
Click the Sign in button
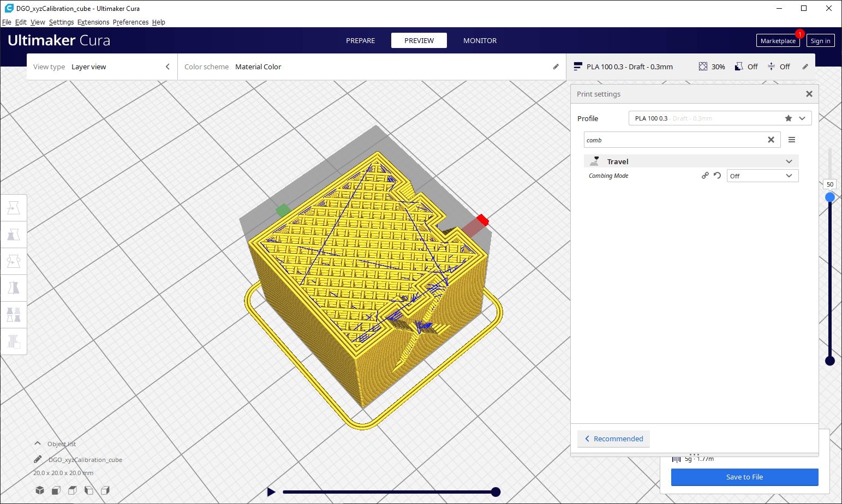tap(820, 41)
